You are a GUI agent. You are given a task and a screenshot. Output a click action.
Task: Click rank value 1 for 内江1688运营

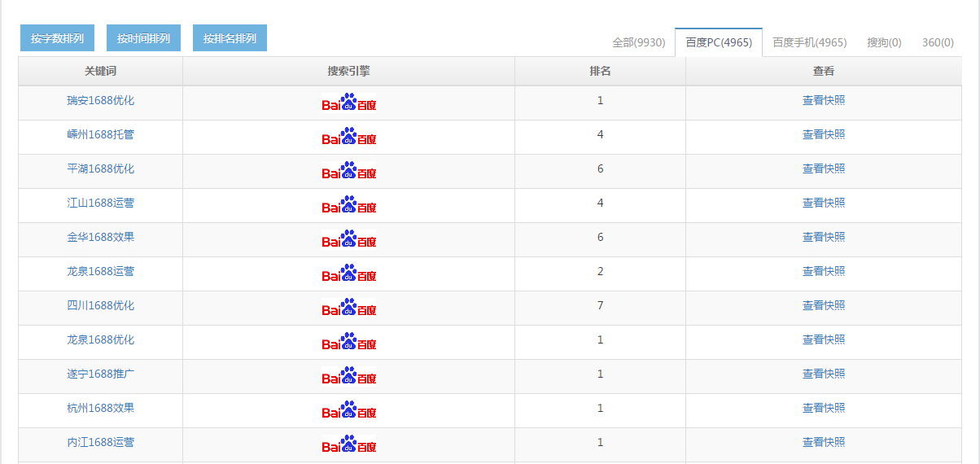pyautogui.click(x=601, y=443)
